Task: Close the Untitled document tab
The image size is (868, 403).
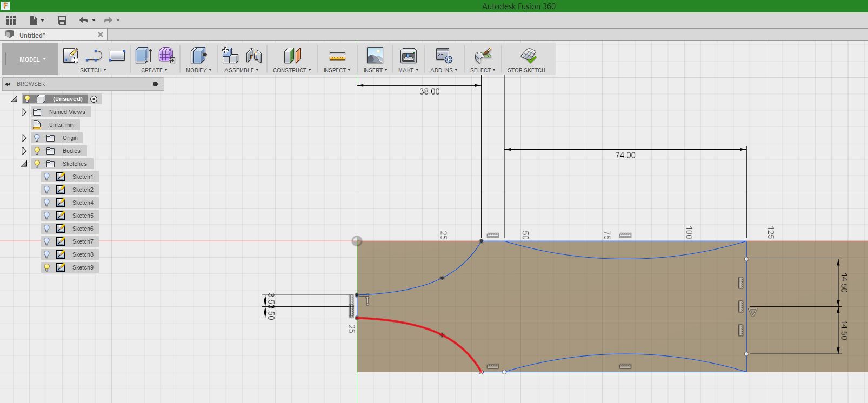Action: (101, 35)
